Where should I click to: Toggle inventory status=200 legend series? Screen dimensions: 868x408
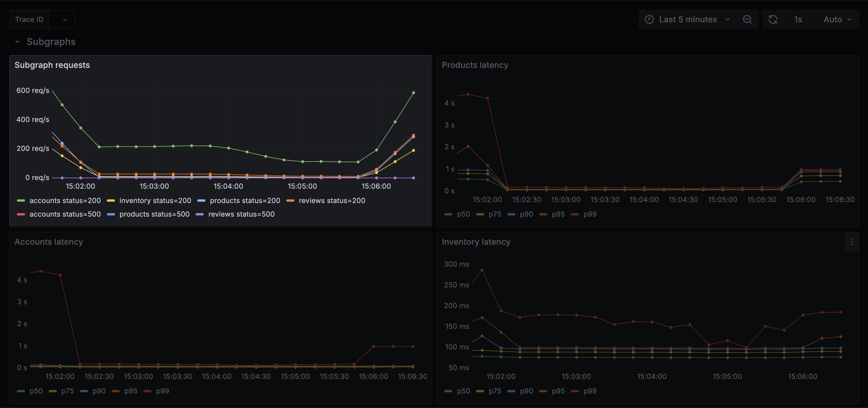point(155,201)
